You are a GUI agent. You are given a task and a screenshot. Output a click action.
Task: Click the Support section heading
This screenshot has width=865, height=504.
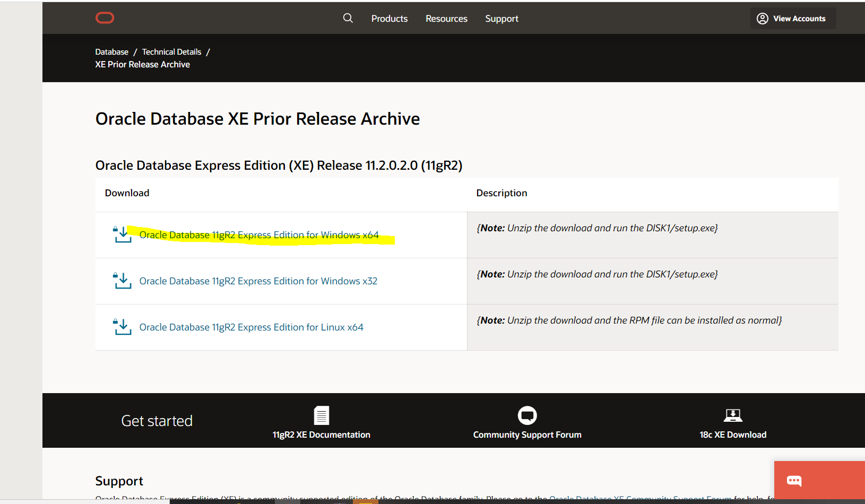tap(119, 481)
